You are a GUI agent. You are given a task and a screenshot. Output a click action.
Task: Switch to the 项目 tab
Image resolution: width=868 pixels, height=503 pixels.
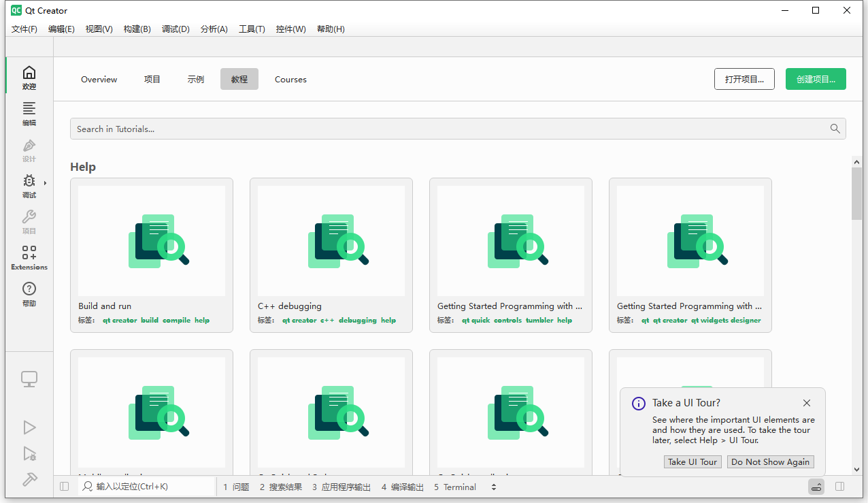click(152, 79)
